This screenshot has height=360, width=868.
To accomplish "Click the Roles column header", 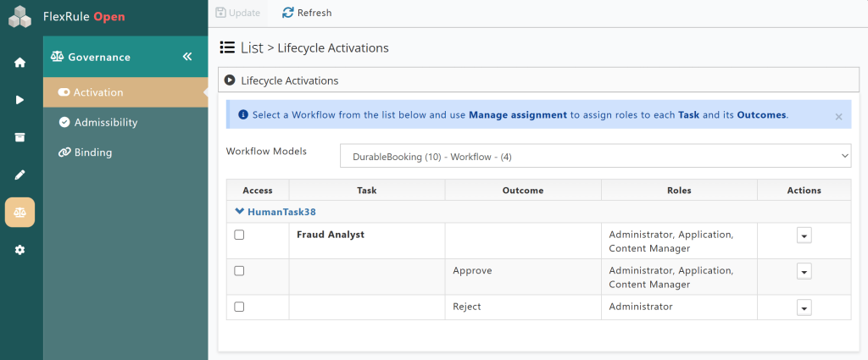I will pos(679,191).
